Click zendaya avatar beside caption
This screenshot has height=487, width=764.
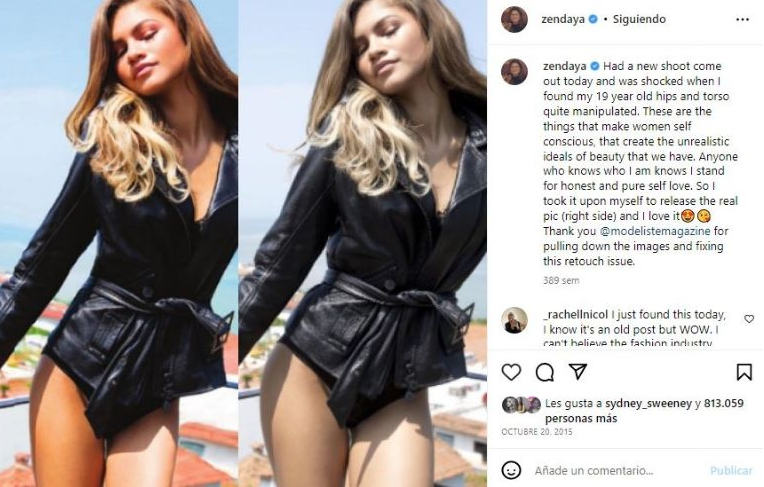click(x=515, y=72)
